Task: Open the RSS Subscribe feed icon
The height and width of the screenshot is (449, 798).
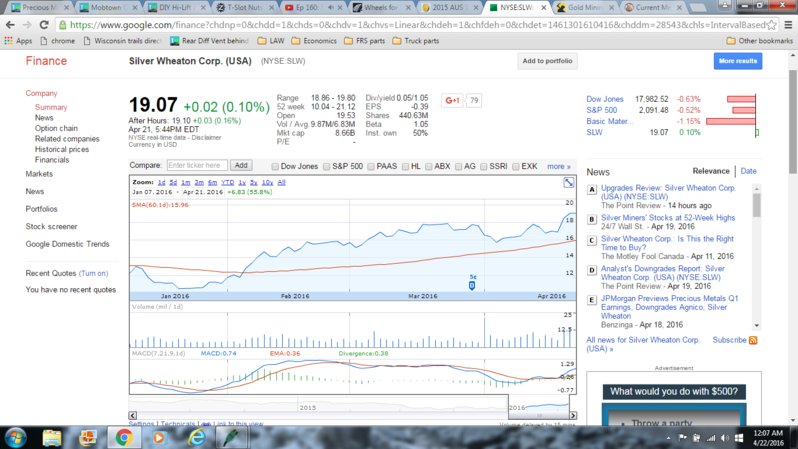Action: pyautogui.click(x=753, y=340)
